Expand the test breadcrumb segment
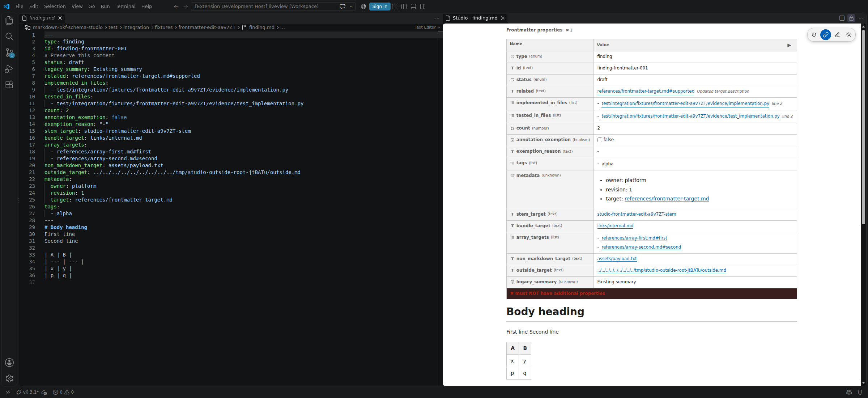The height and width of the screenshot is (398, 868). 113,27
